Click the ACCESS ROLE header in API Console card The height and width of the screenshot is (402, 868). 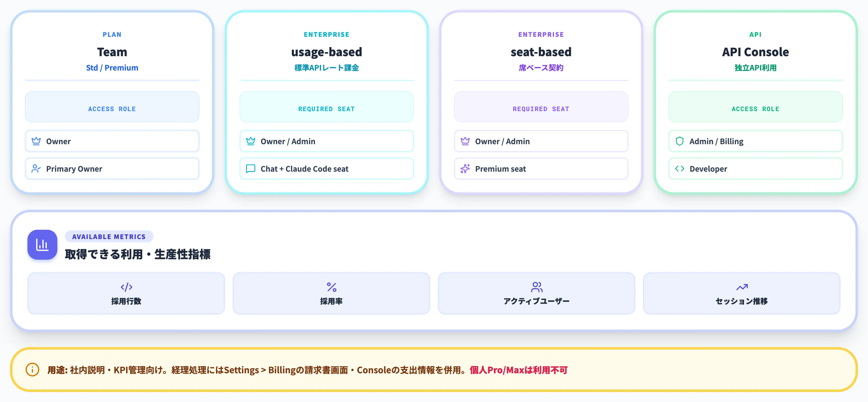(755, 107)
